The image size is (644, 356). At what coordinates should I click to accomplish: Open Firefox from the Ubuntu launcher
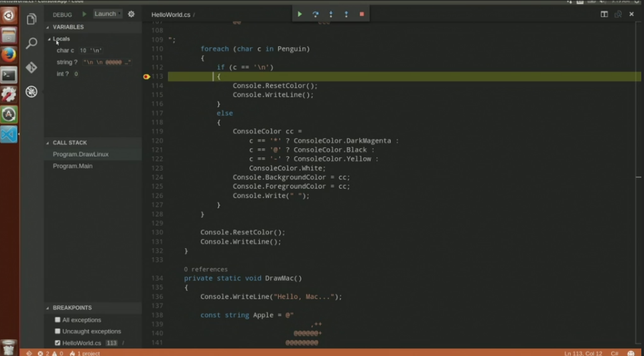point(9,54)
